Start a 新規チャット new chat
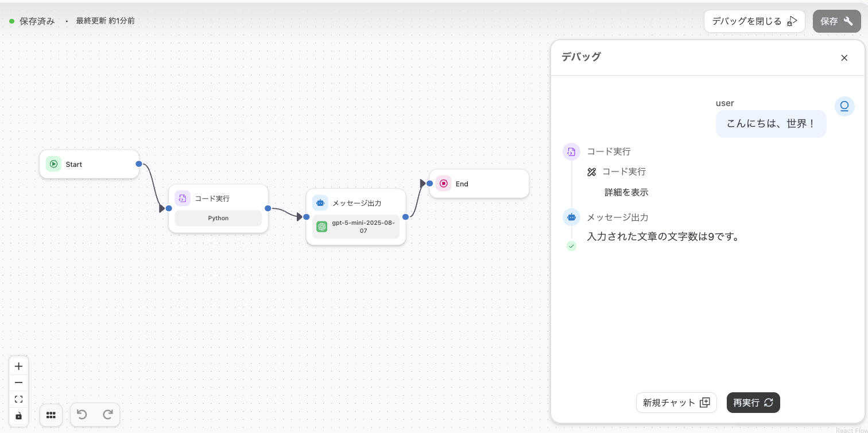This screenshot has height=433, width=868. coord(676,403)
